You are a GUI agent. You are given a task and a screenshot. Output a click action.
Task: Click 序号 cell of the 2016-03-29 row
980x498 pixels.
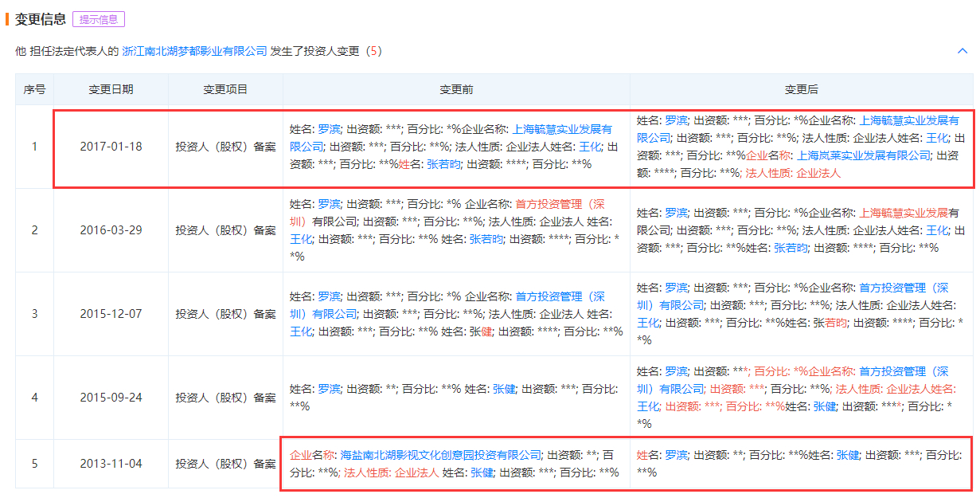coord(34,230)
